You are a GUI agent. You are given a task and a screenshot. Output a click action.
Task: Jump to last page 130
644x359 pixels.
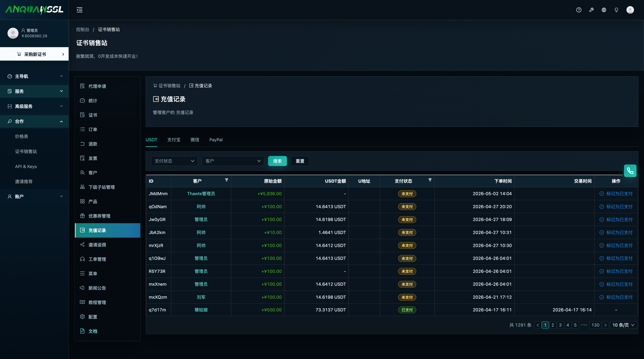(x=595, y=325)
